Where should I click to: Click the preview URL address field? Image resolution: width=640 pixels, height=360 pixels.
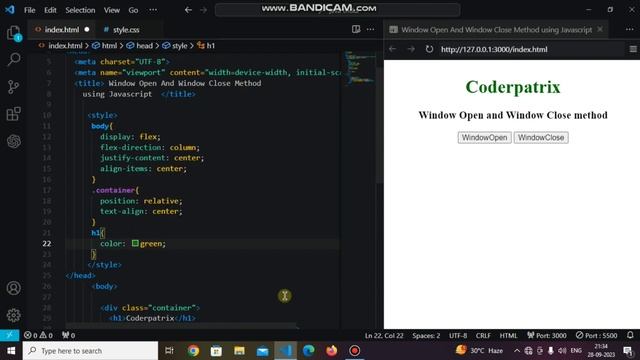531,49
